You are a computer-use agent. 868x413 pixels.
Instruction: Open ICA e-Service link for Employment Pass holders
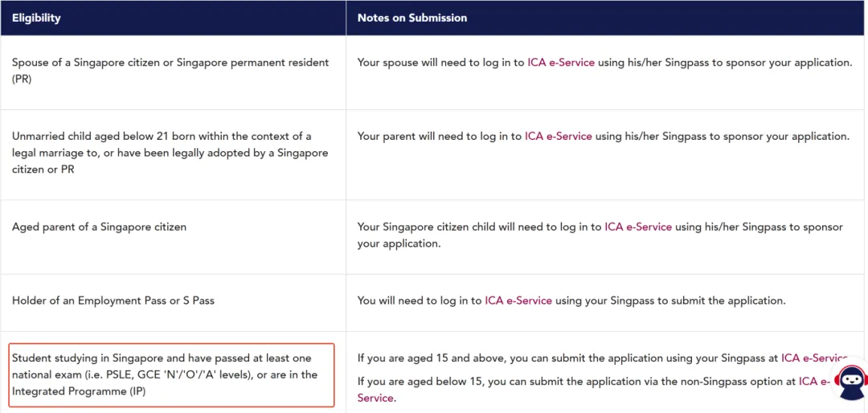pos(518,301)
